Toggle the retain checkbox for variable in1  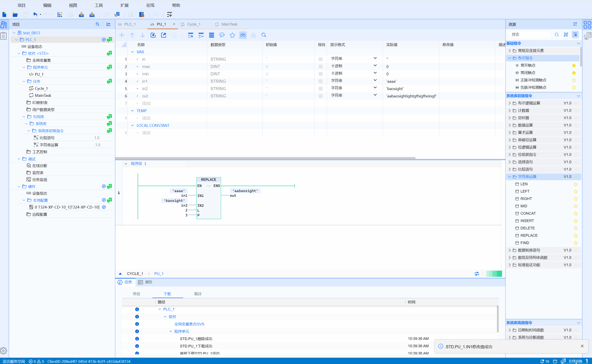(320, 81)
